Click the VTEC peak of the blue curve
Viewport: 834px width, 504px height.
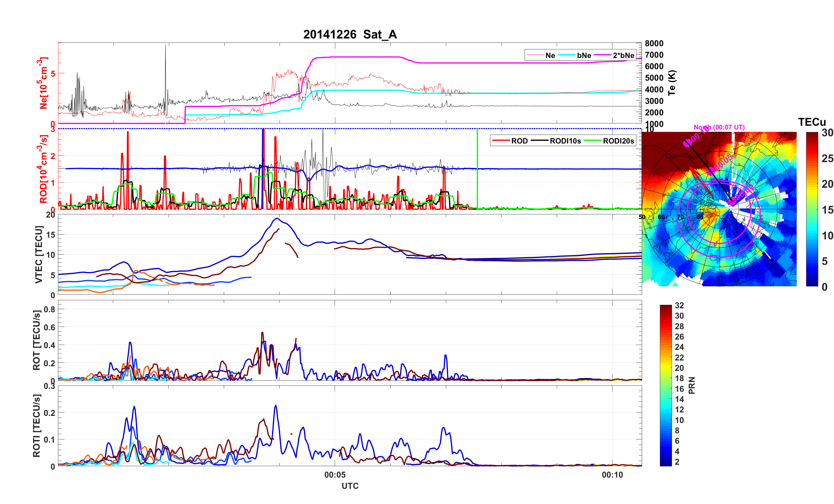tap(277, 218)
